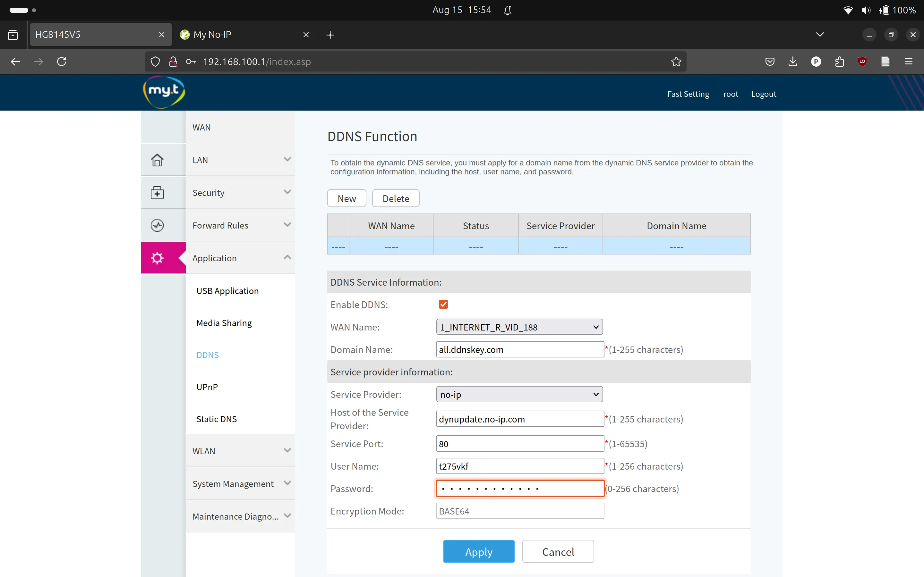The width and height of the screenshot is (924, 577).
Task: Click the my.t logo
Action: pos(164,92)
